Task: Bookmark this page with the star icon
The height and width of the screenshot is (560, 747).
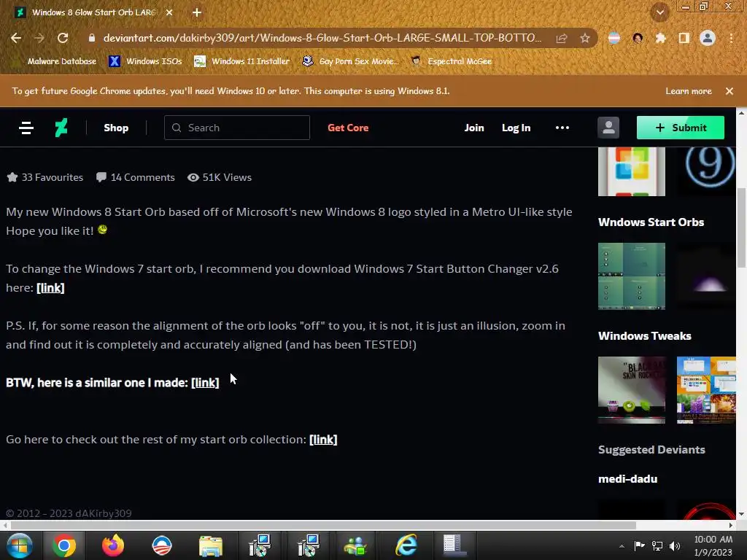Action: 584,38
